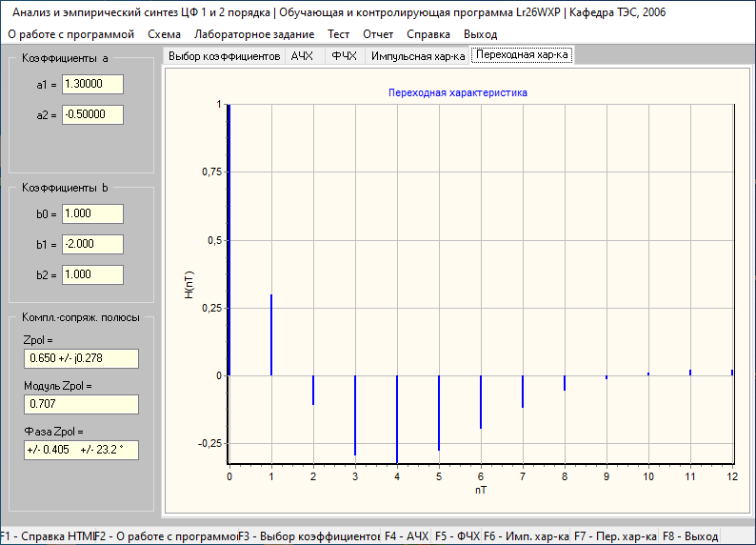Open the 'Лабораторное задание' menu

(254, 34)
